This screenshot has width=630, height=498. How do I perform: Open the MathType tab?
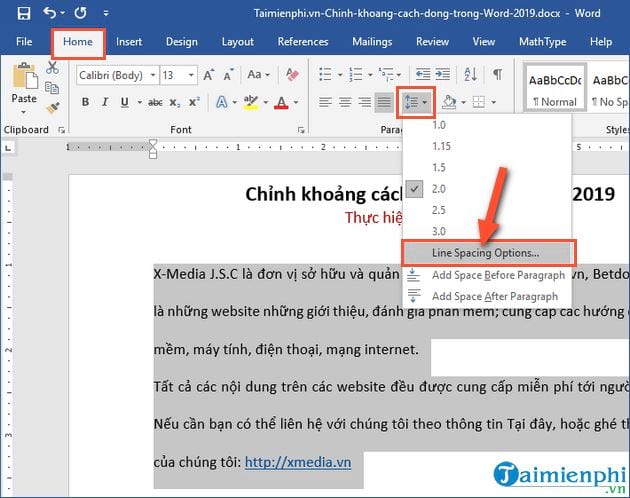(x=542, y=42)
